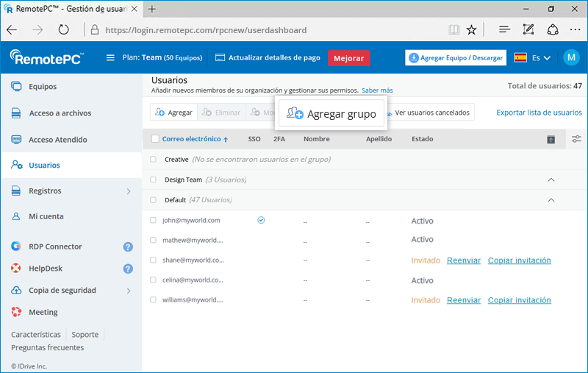Open the language dropdown showing Es
Screen dimensions: 588x373
click(533, 58)
